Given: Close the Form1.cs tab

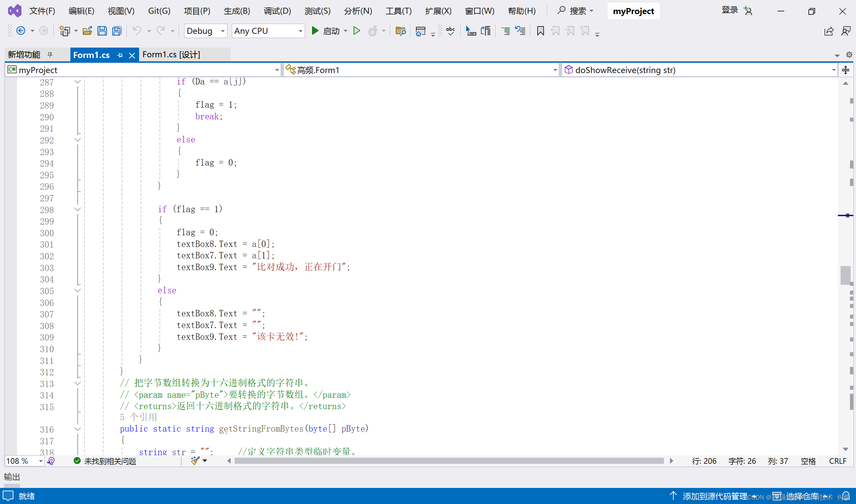Looking at the screenshot, I should click(132, 55).
